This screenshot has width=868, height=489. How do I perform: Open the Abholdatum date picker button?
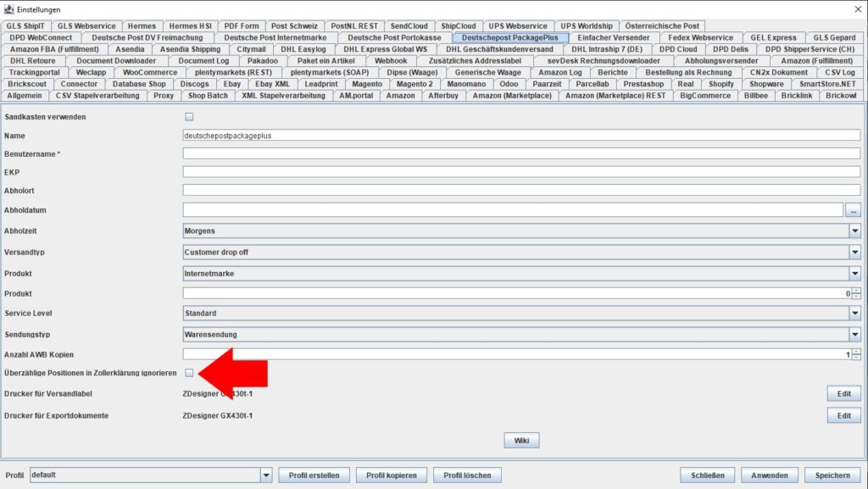click(853, 210)
